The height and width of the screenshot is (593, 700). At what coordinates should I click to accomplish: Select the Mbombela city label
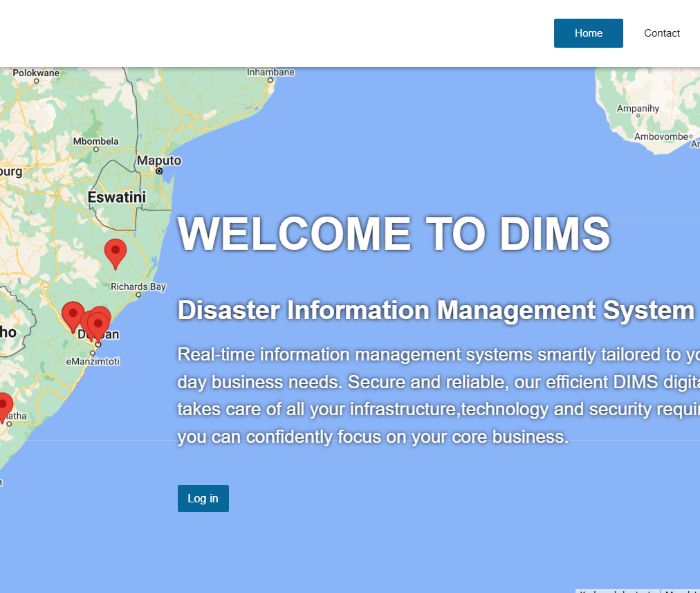pos(96,141)
